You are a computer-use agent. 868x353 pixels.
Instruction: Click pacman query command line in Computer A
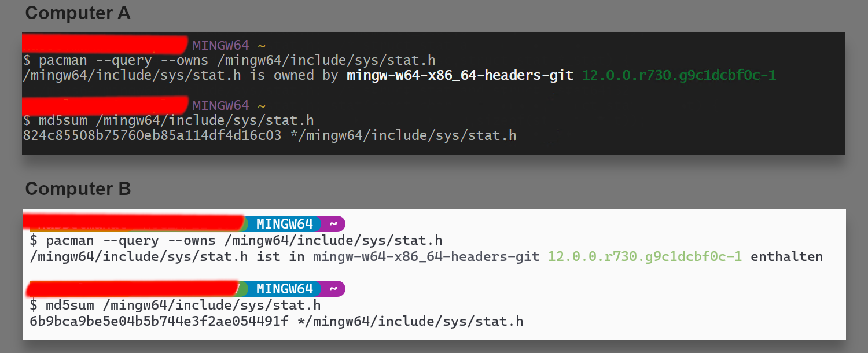229,60
